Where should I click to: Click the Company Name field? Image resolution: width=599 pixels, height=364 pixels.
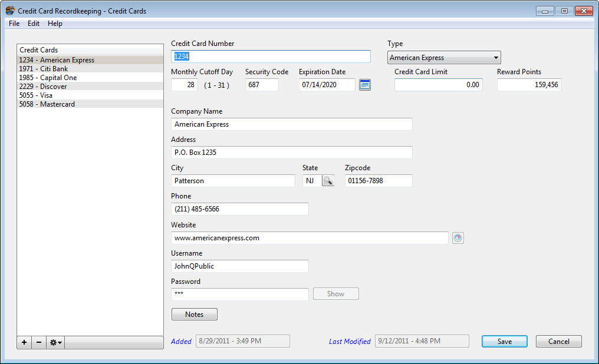[x=292, y=124]
